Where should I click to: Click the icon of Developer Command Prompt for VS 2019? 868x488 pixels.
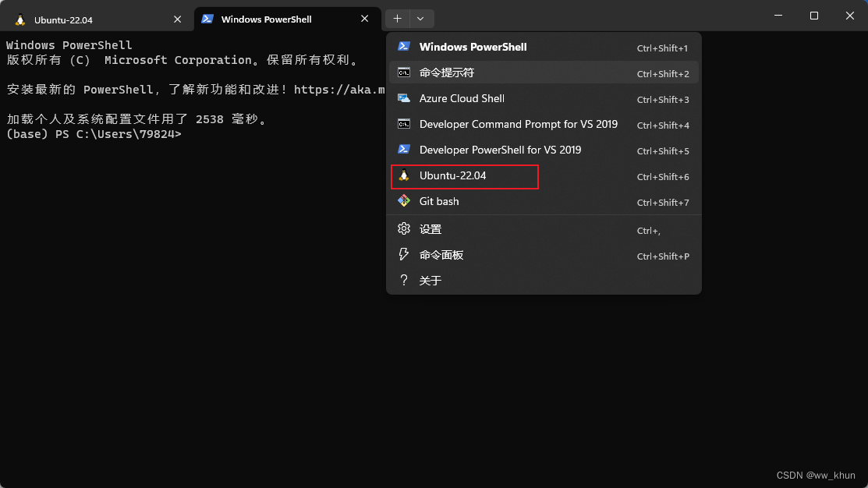pyautogui.click(x=403, y=124)
